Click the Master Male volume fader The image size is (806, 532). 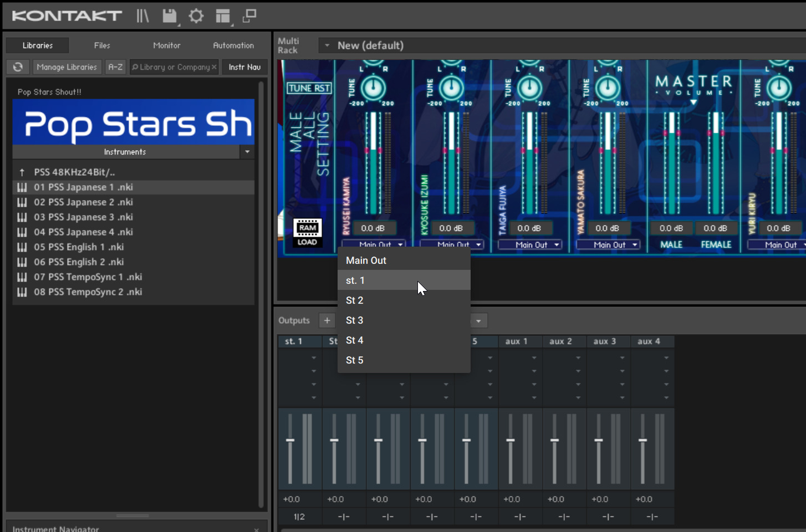[x=671, y=133]
